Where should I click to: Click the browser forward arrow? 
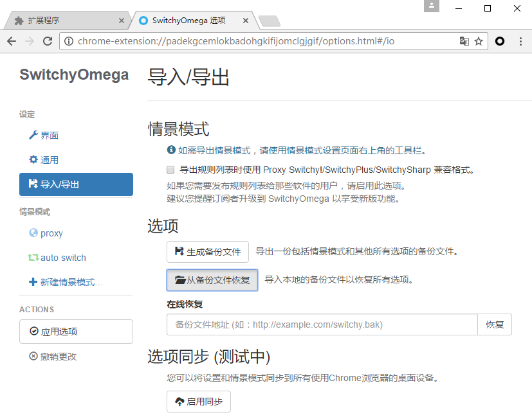click(30, 41)
